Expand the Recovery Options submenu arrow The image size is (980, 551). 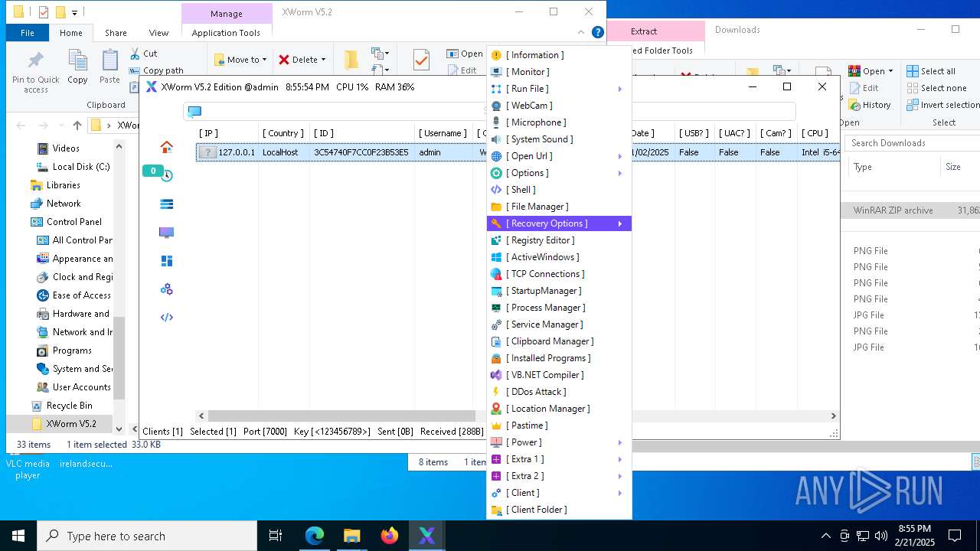tap(619, 223)
